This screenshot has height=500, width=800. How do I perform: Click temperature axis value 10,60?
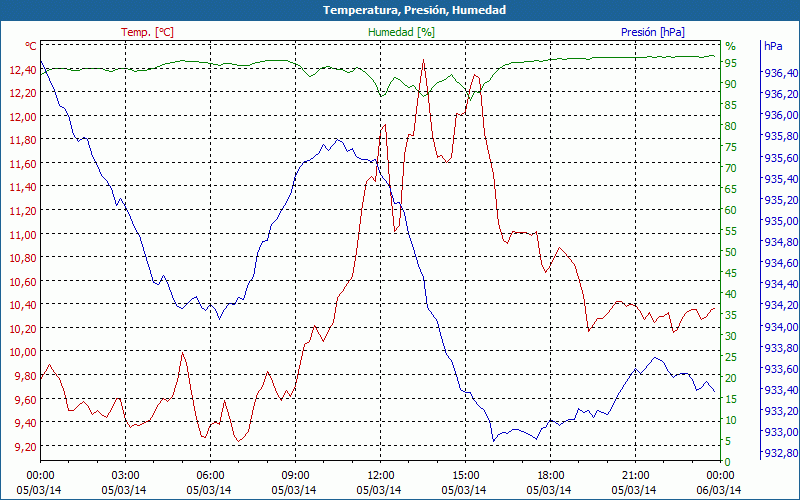(x=23, y=282)
